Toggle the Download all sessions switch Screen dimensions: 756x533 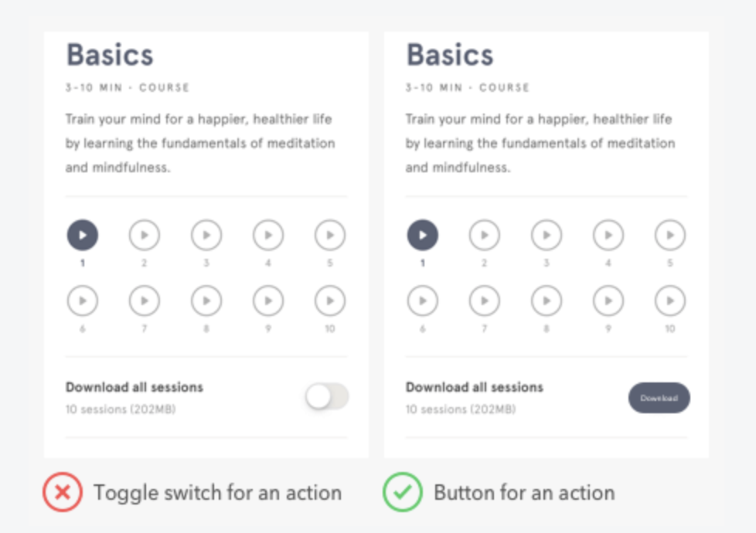327,397
